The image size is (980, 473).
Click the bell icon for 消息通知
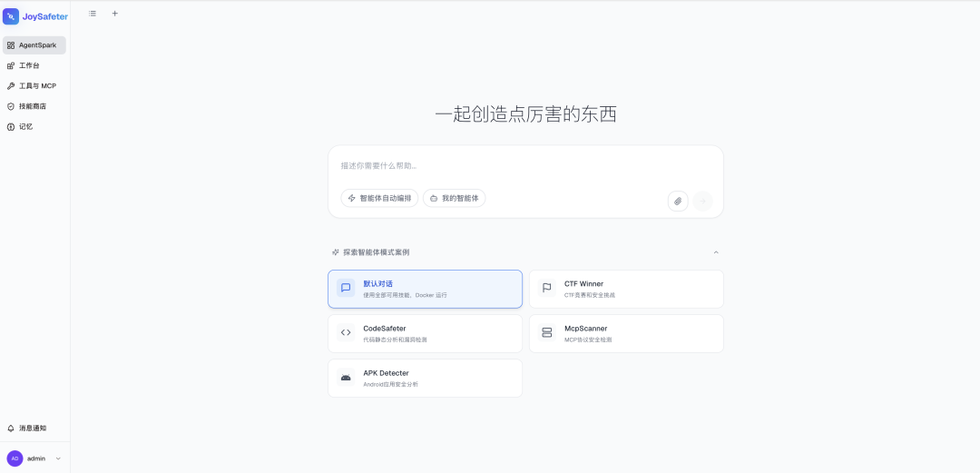(x=11, y=429)
